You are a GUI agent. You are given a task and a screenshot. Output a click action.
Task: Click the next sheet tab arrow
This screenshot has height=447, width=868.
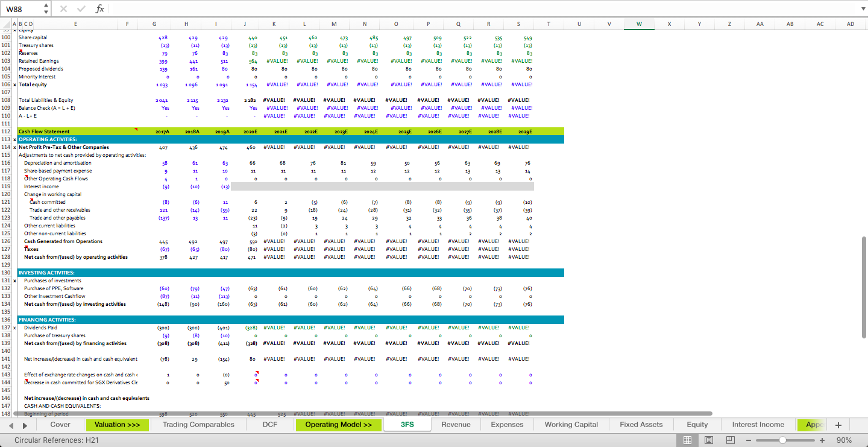(26, 425)
